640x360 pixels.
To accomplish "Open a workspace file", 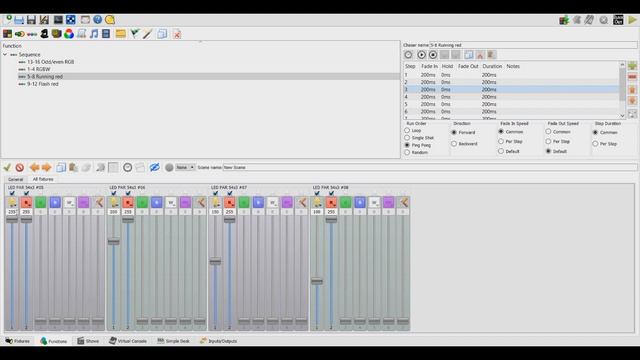I will click(19, 20).
